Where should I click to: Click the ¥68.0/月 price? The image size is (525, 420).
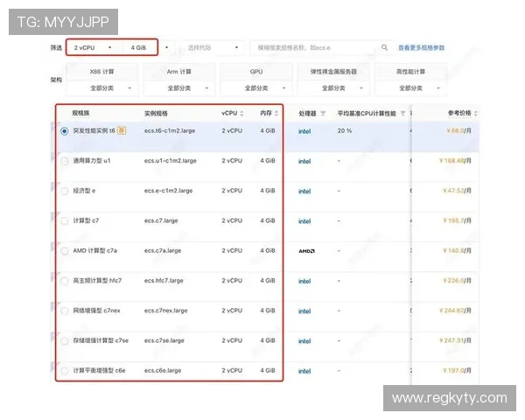[x=458, y=130]
